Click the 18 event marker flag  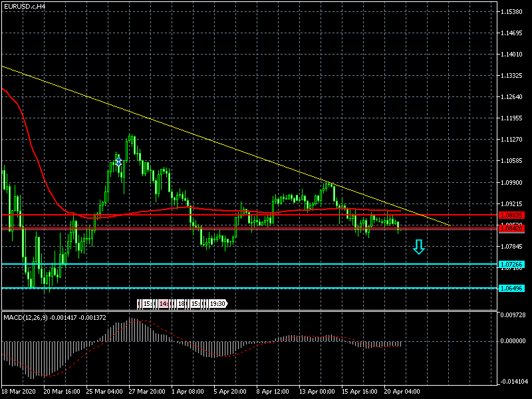pyautogui.click(x=181, y=304)
